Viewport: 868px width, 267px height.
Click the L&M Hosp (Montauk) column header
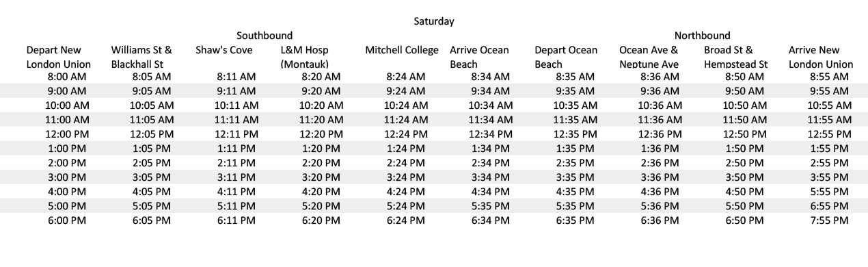tap(305, 57)
